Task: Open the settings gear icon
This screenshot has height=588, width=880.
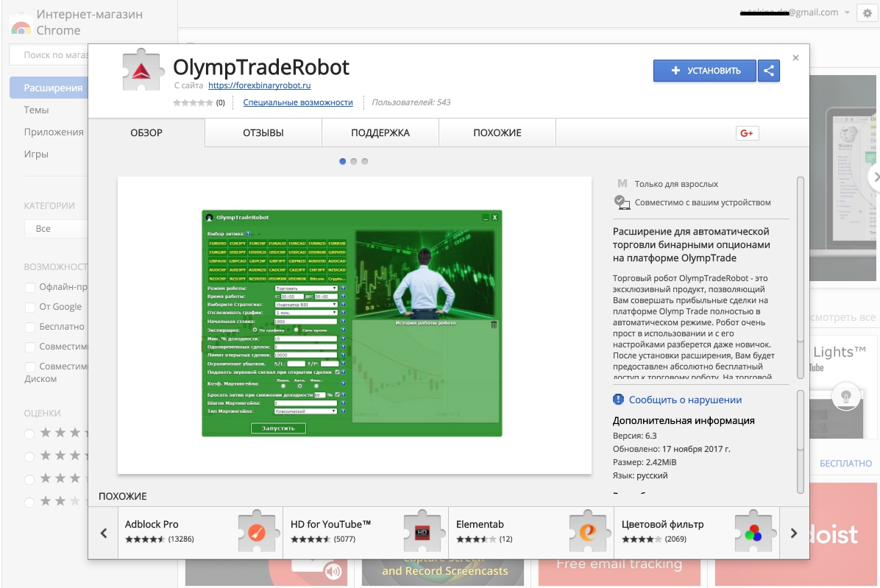Action: (x=867, y=13)
